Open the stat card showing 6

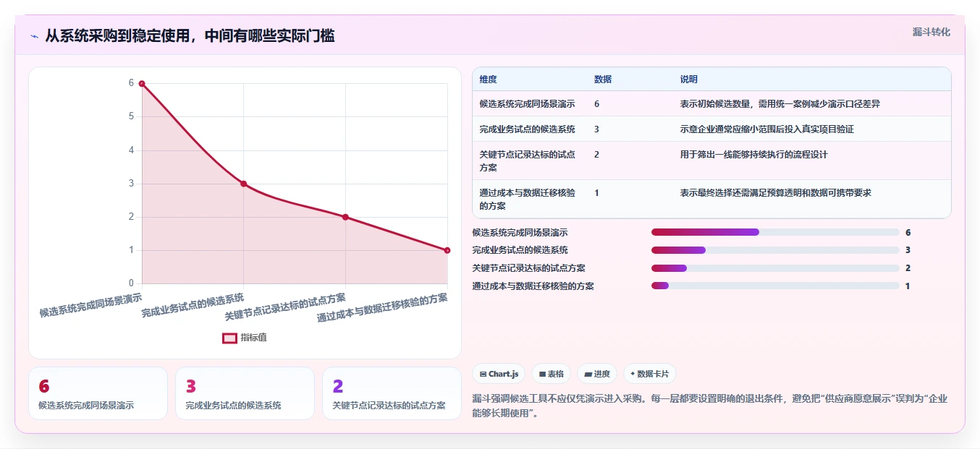tap(98, 393)
